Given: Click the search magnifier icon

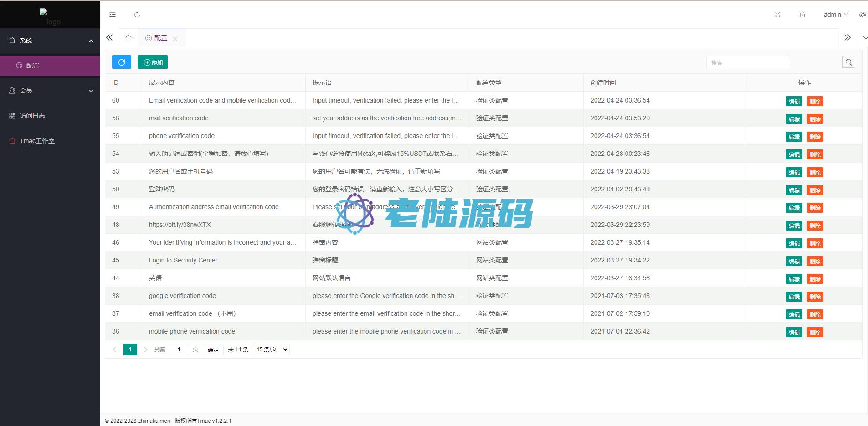Looking at the screenshot, I should 848,62.
